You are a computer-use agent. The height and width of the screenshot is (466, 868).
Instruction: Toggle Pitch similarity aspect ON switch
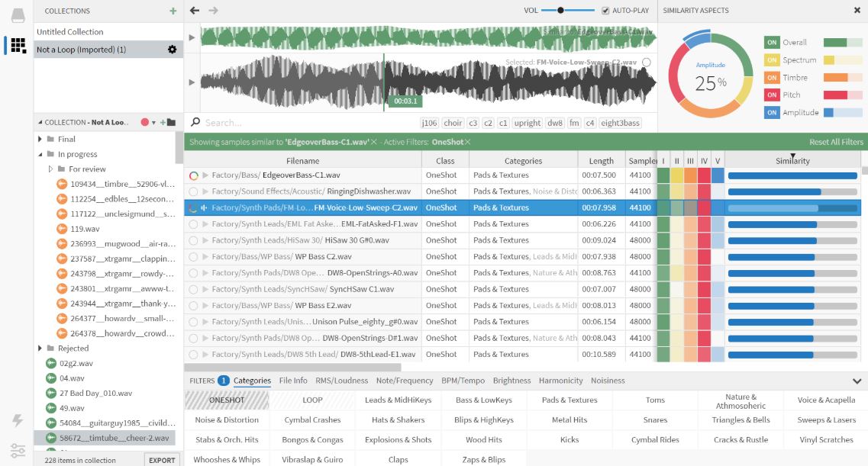coord(772,95)
